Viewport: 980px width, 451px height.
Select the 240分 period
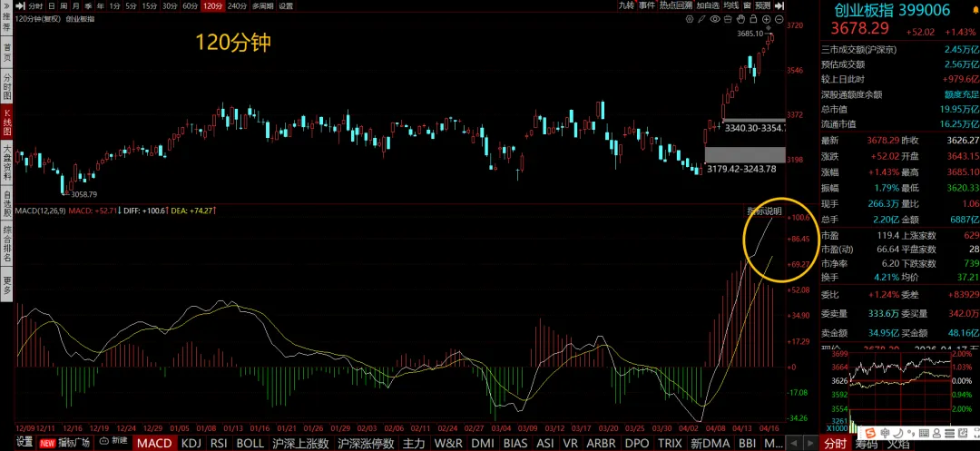point(237,5)
